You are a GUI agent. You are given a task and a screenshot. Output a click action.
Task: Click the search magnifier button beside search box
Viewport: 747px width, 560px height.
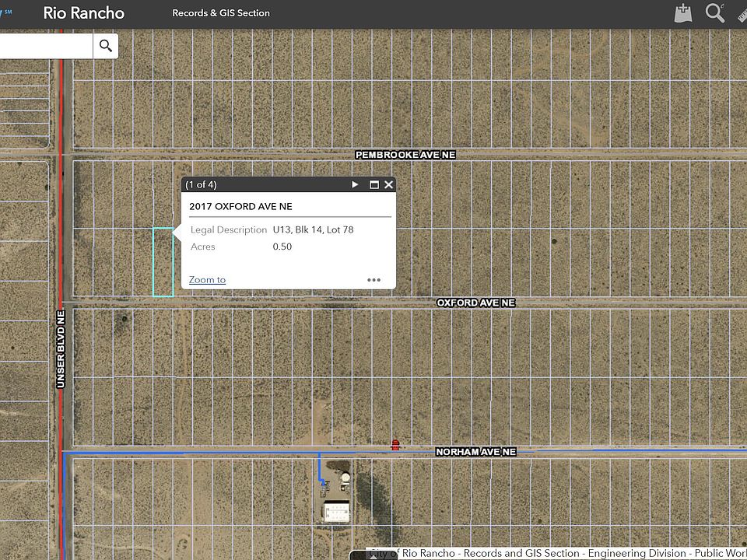point(105,46)
